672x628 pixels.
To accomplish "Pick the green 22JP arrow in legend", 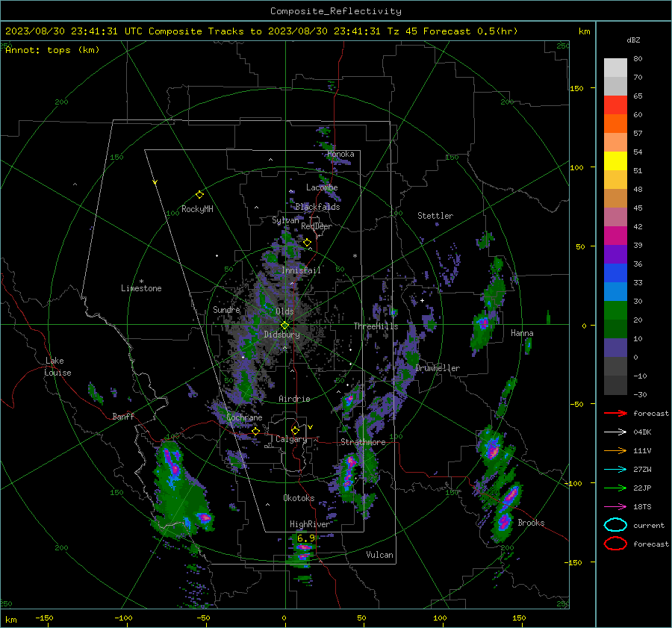I will (615, 488).
